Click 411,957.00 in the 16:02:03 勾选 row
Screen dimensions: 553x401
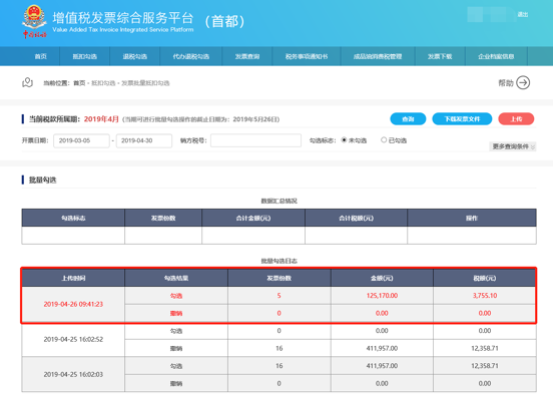[382, 366]
